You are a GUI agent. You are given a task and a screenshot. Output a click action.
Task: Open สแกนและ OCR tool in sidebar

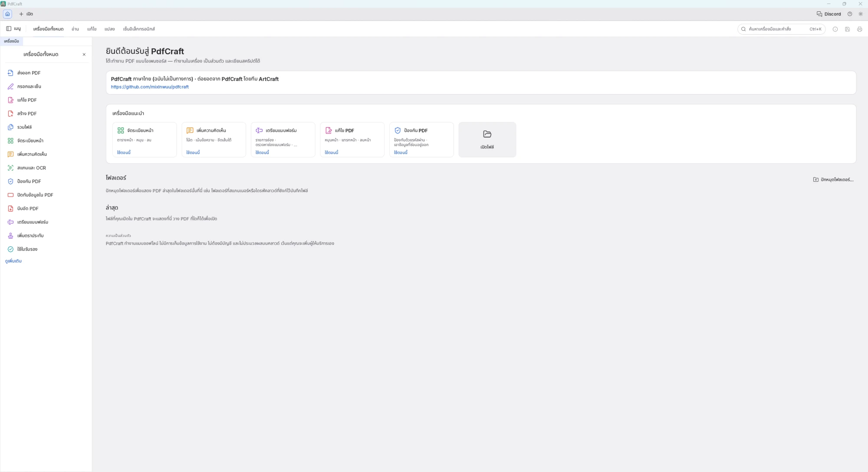click(46, 168)
